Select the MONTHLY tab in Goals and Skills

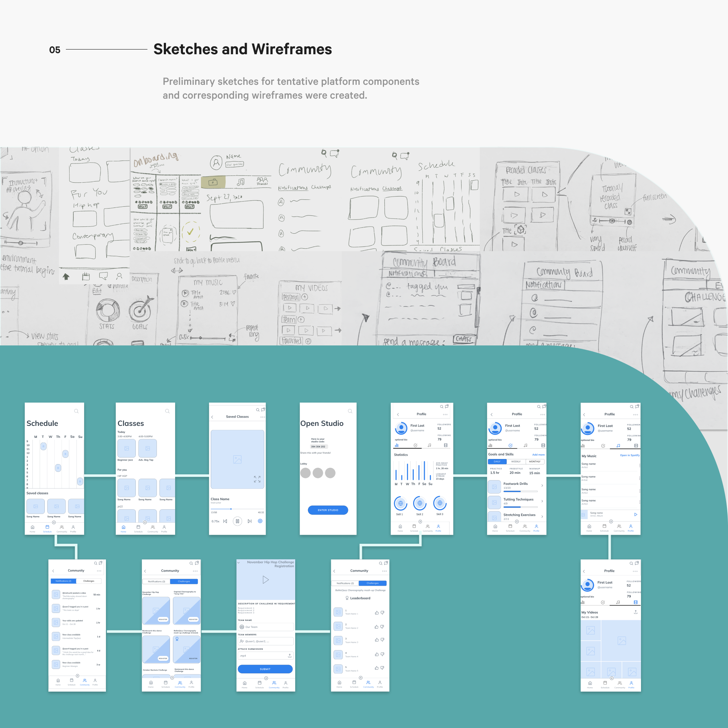[534, 462]
